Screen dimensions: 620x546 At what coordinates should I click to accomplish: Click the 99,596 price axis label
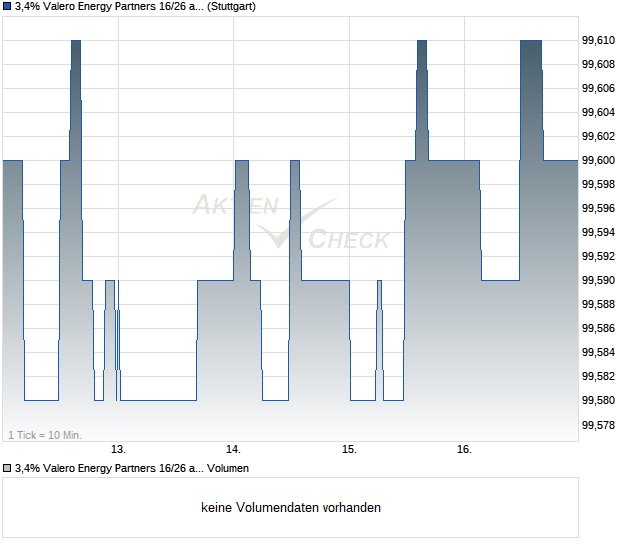point(598,208)
